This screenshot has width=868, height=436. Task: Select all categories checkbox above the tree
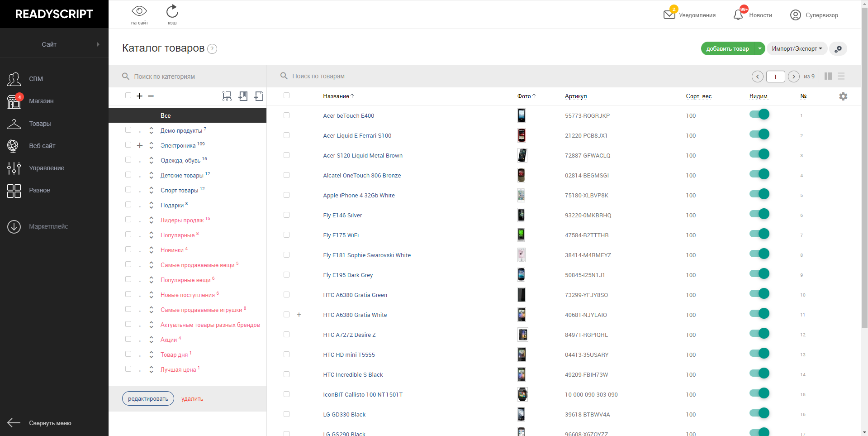(x=128, y=96)
